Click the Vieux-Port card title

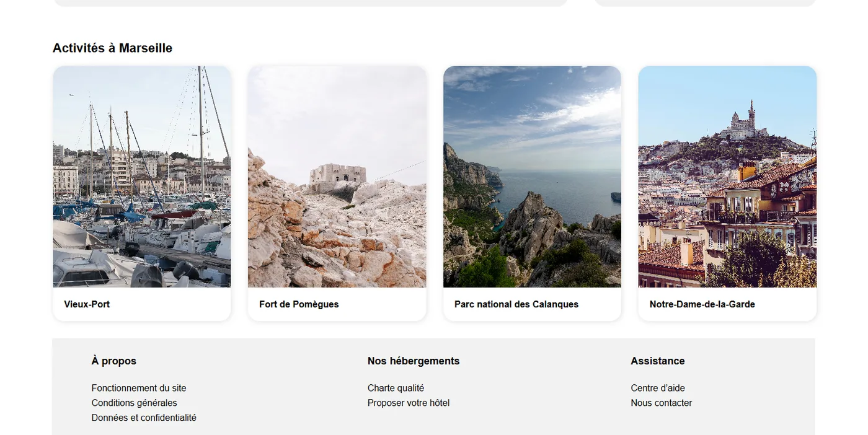click(x=87, y=304)
